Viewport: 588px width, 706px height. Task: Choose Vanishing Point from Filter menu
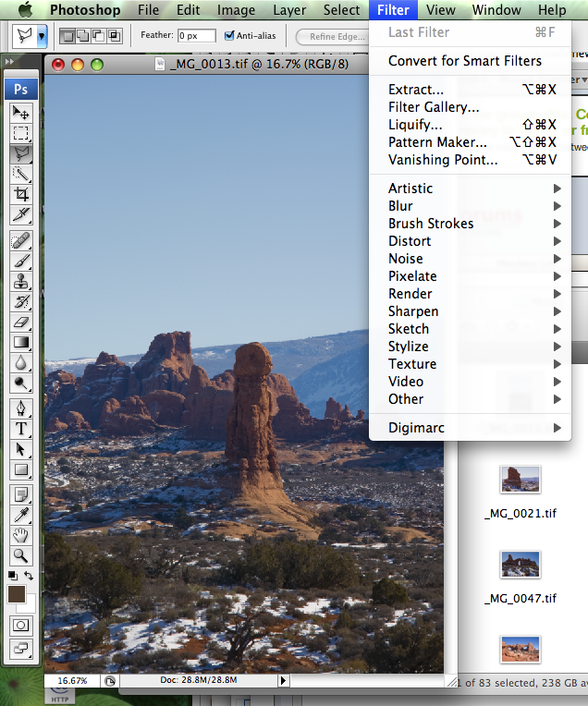471,160
